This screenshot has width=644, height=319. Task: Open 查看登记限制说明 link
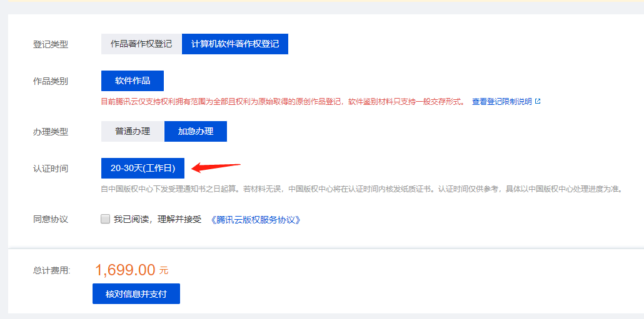502,101
